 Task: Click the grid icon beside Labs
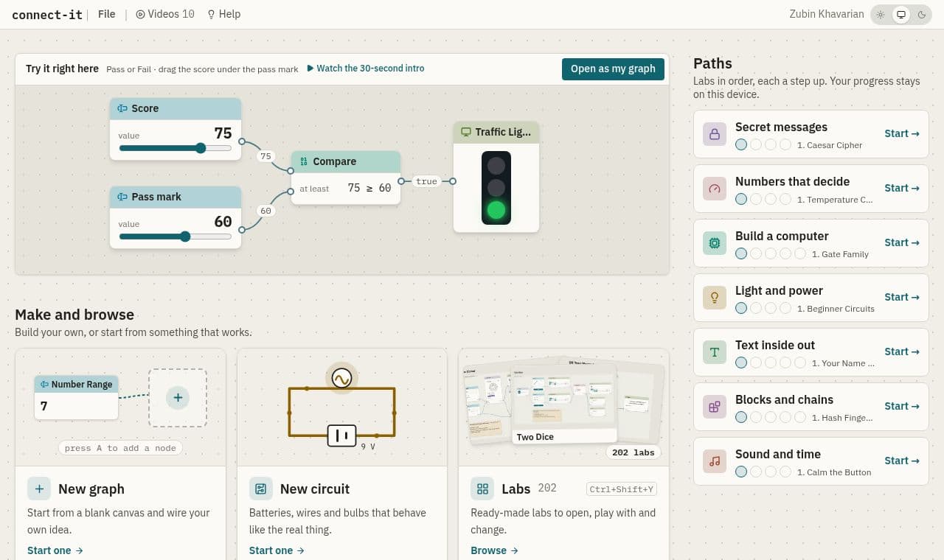click(483, 489)
